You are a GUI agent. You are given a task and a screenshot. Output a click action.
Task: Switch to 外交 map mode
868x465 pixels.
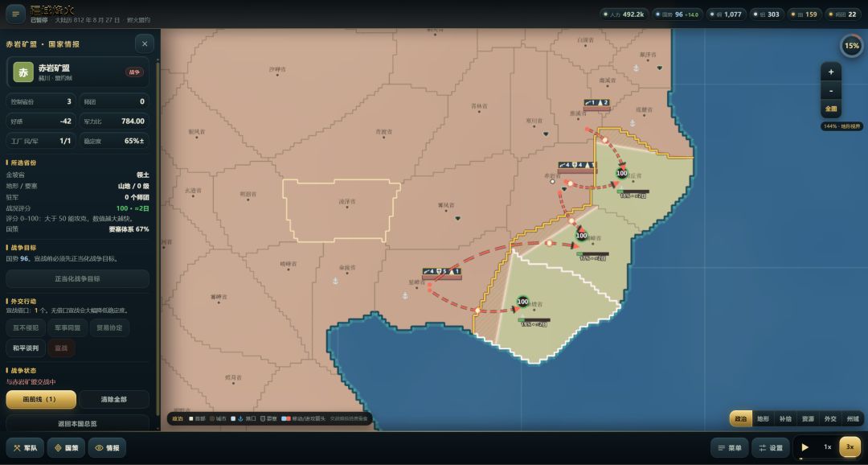829,419
